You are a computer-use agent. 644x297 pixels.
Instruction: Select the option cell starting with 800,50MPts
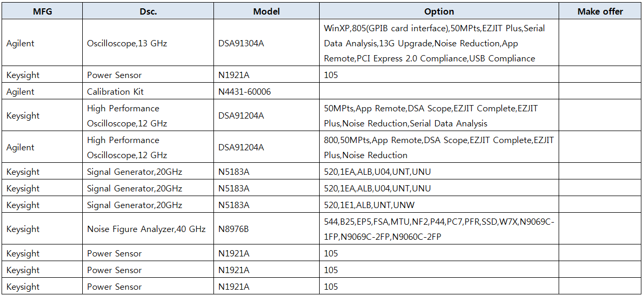click(x=439, y=147)
